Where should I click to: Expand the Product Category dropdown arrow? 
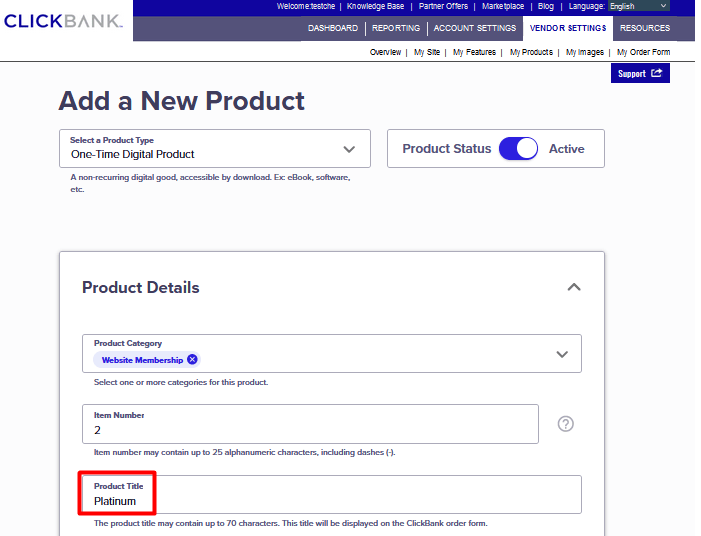562,354
